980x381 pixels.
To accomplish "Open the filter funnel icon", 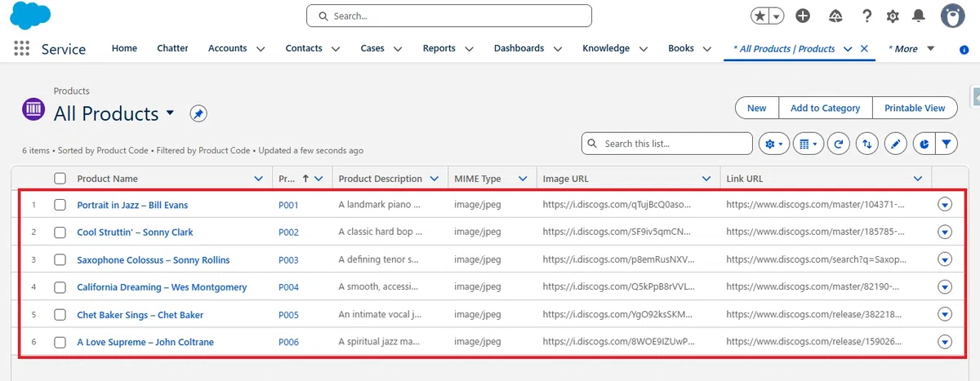I will tap(946, 144).
